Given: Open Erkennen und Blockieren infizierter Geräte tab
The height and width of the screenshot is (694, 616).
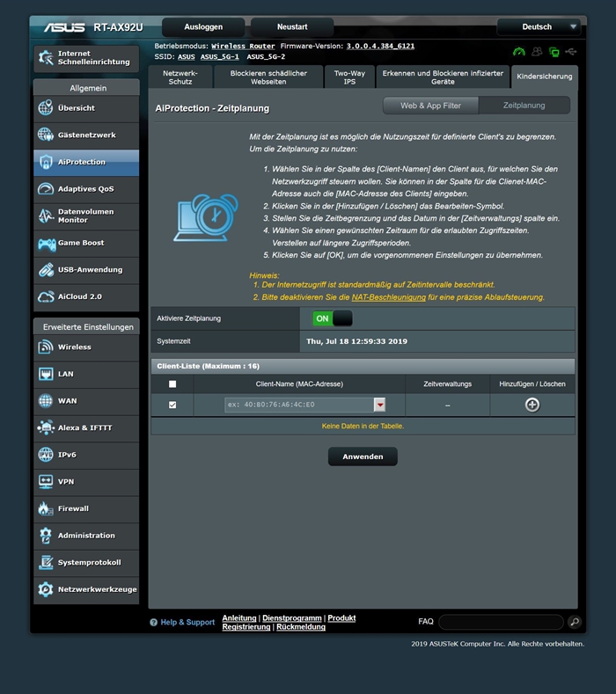Looking at the screenshot, I should (443, 77).
